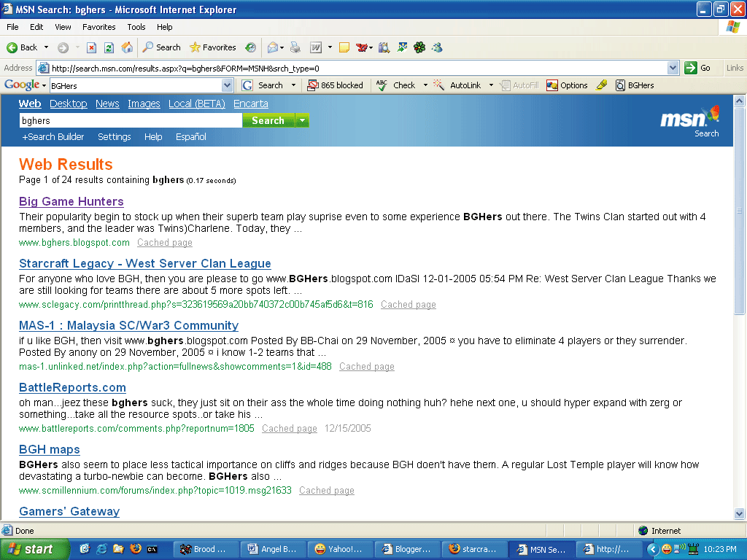Open the View menu

coord(63,27)
